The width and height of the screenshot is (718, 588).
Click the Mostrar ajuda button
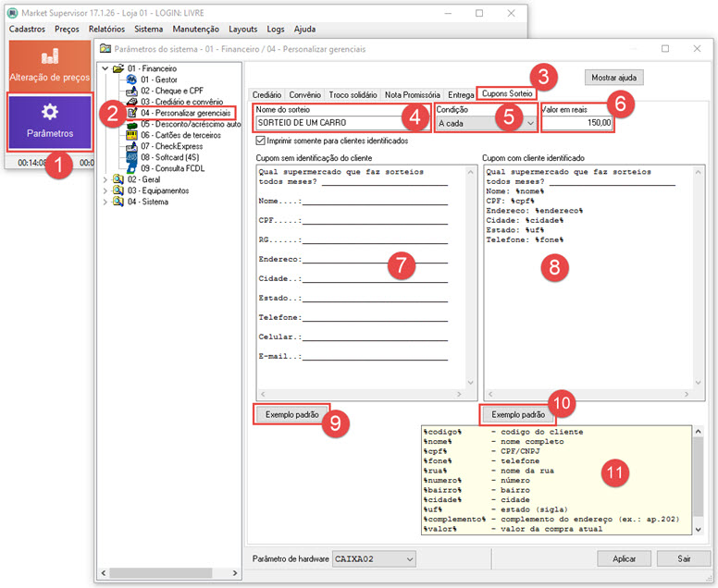(x=613, y=78)
